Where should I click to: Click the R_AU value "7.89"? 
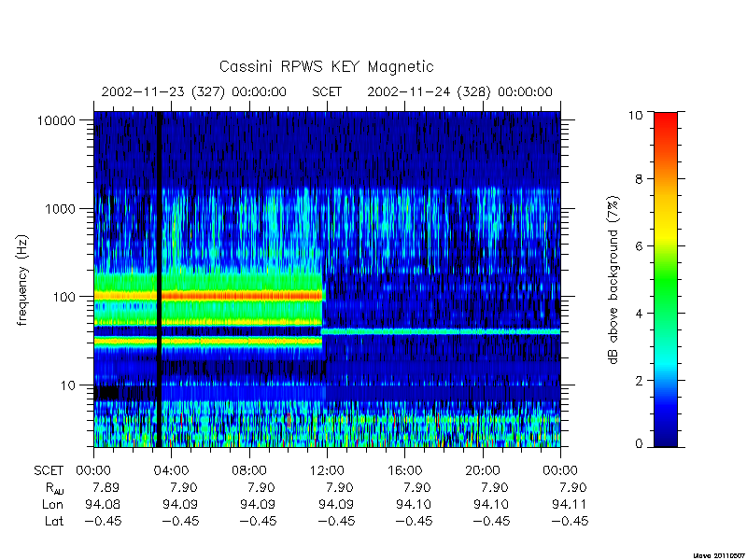(106, 487)
